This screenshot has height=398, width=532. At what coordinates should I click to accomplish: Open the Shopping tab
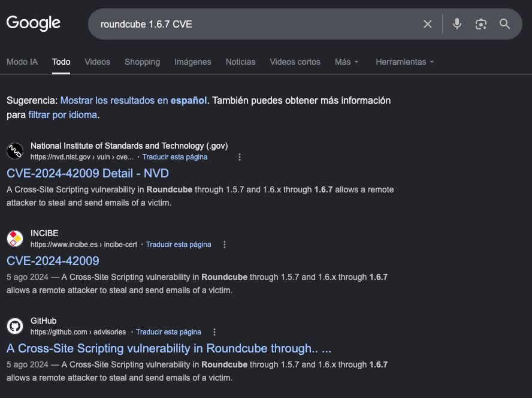click(x=142, y=62)
